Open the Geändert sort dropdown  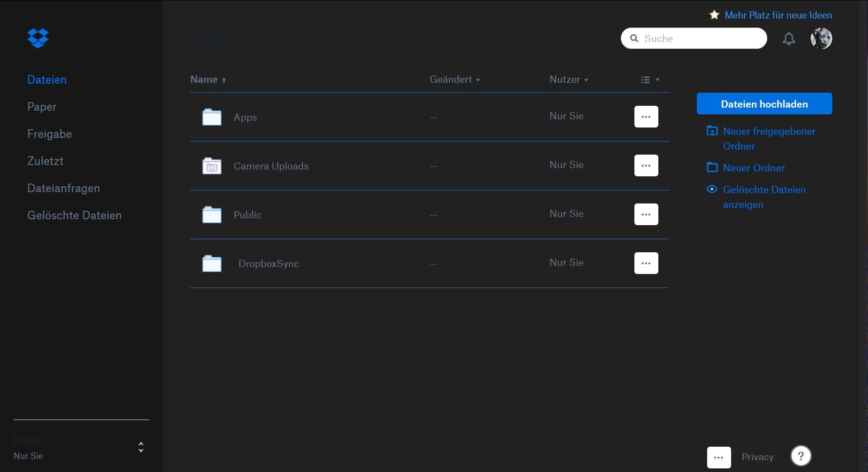click(x=456, y=80)
